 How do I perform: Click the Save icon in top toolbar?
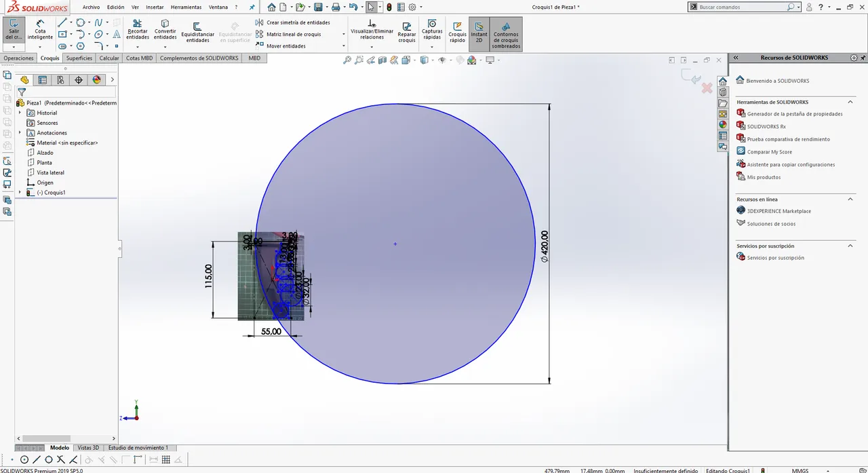tap(318, 7)
